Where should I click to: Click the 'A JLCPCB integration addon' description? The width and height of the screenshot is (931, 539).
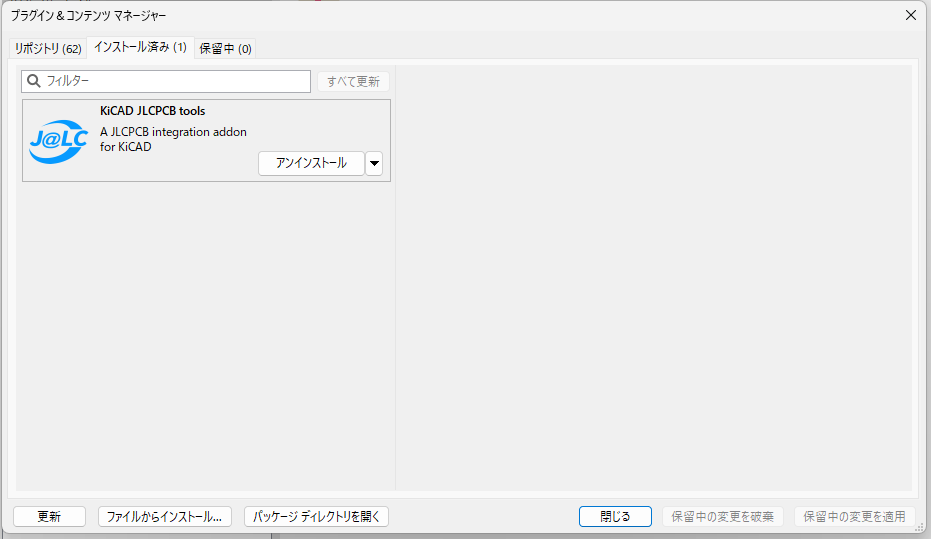point(173,139)
